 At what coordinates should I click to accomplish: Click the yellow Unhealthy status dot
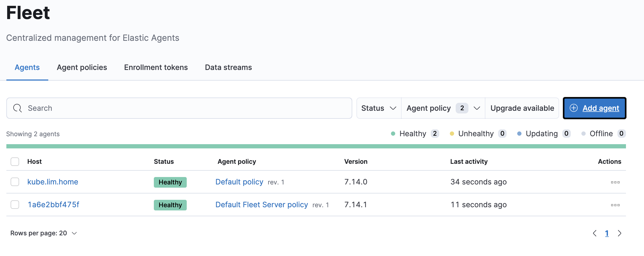click(452, 134)
